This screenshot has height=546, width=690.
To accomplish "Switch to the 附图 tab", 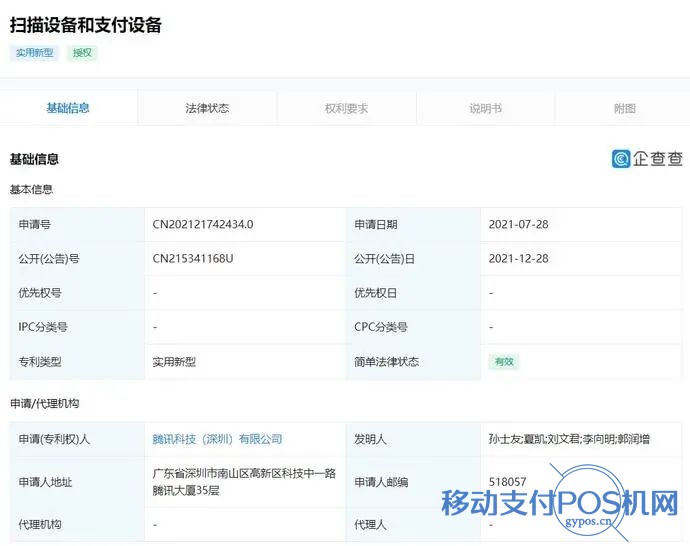I will coord(624,108).
